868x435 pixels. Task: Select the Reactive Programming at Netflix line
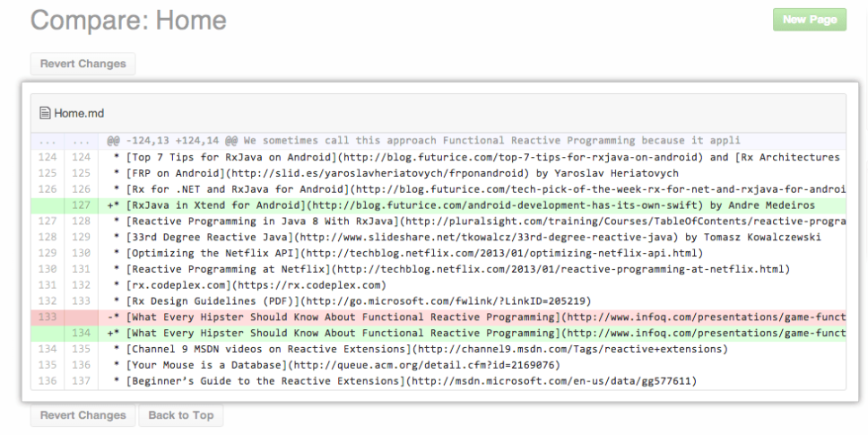pos(438,269)
